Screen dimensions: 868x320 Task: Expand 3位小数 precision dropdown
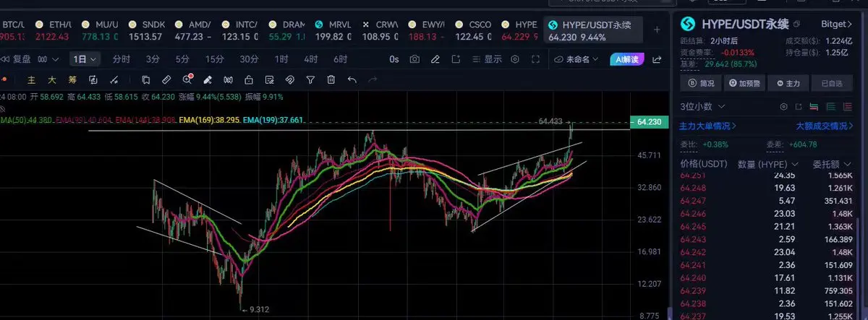coord(701,107)
